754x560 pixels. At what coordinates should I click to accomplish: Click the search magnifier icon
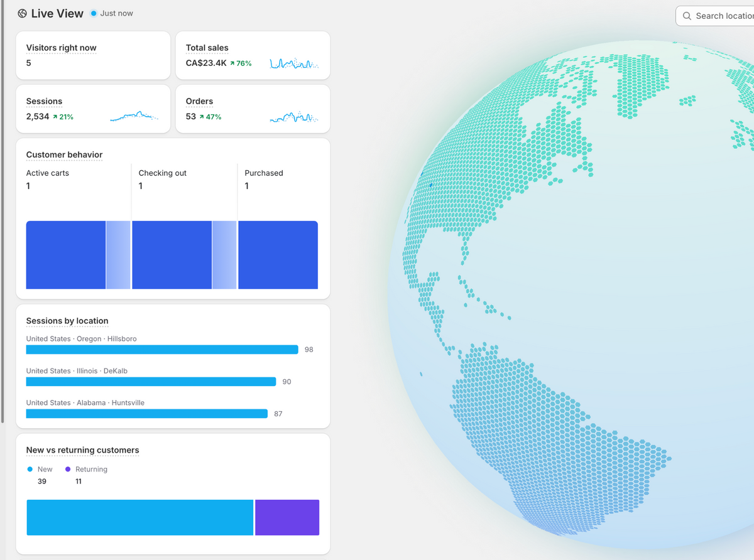tap(687, 16)
